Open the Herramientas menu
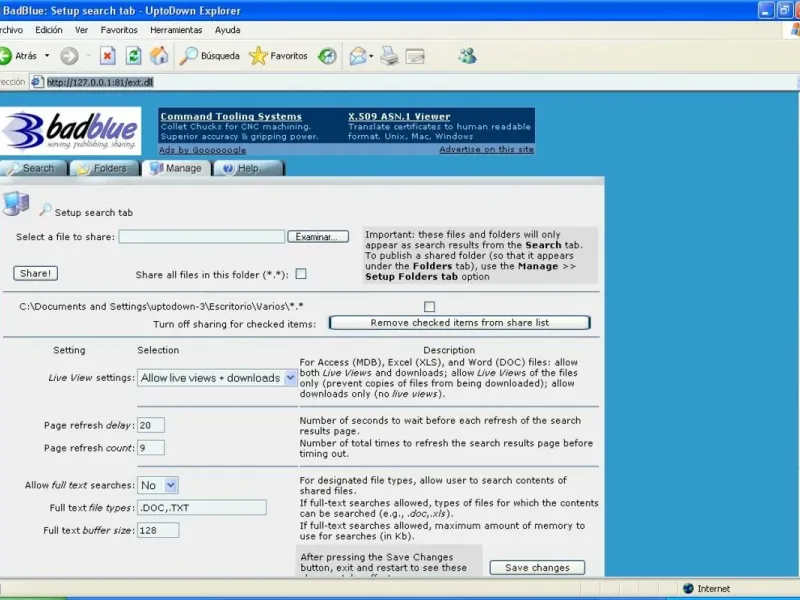Screen dimensions: 800x600 [176, 30]
